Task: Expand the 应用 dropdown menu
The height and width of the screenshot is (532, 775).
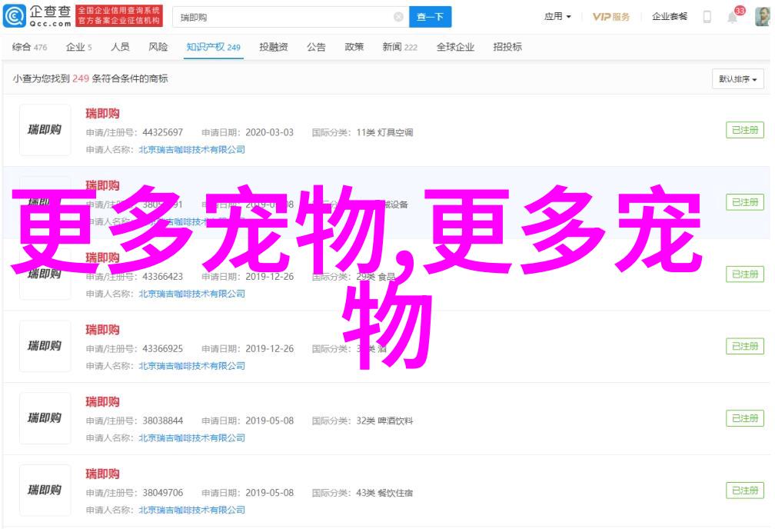Action: (557, 17)
